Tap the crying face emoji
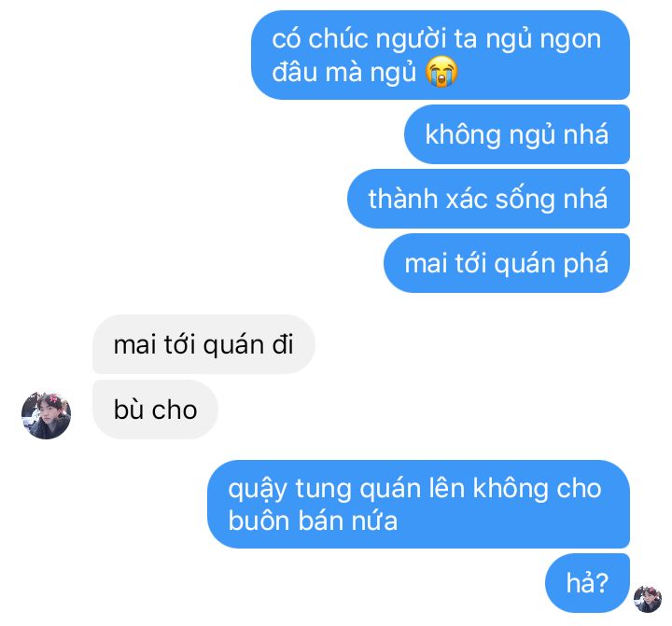This screenshot has height=626, width=672. tap(441, 71)
